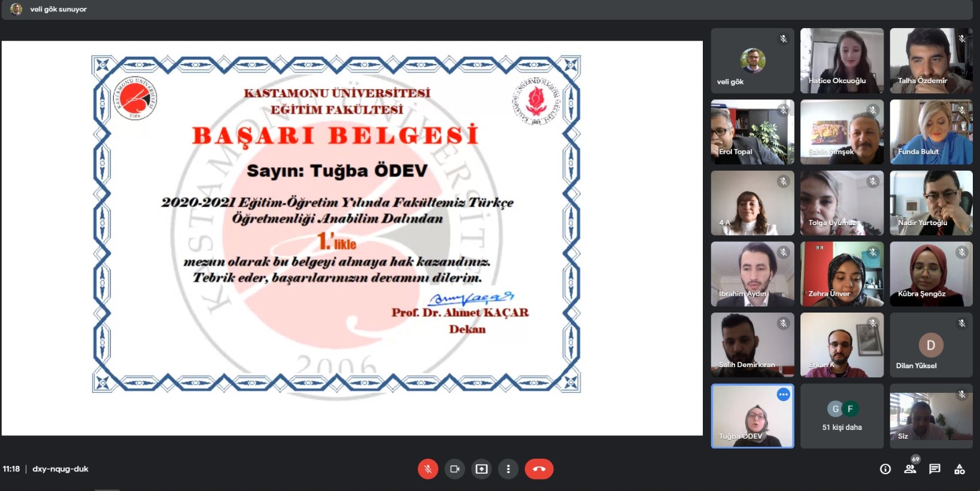Click the presenter avatar beside veli gök sunuyor

[x=16, y=9]
